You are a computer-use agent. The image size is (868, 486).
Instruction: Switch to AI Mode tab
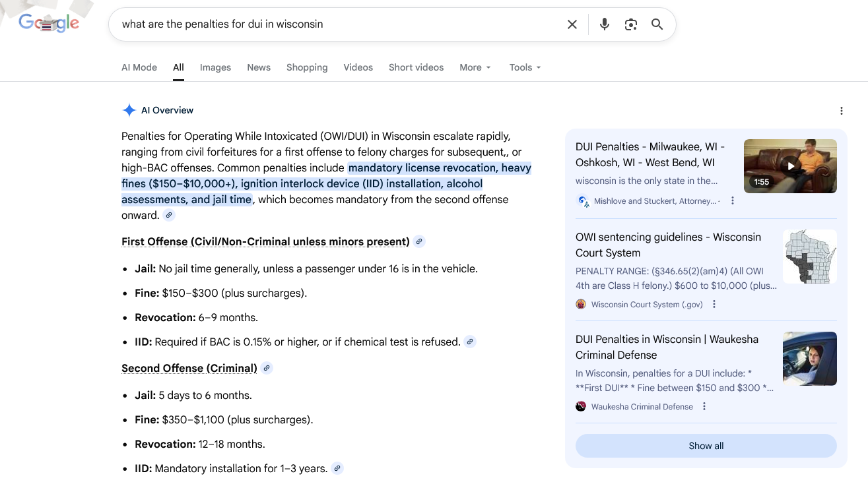(139, 67)
